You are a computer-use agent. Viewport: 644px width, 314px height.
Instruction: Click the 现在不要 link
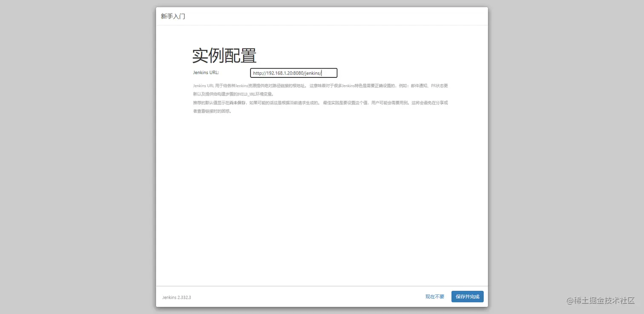434,297
